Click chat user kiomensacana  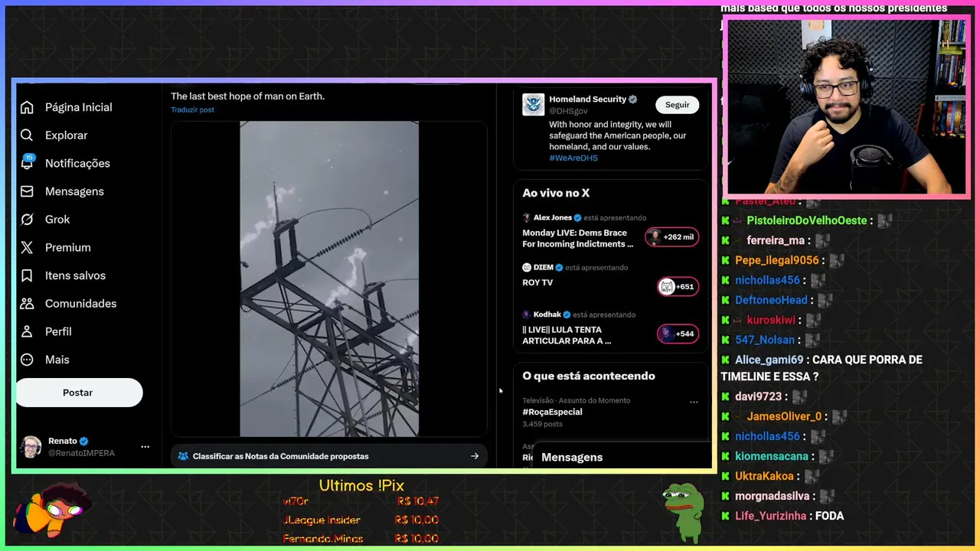(772, 456)
